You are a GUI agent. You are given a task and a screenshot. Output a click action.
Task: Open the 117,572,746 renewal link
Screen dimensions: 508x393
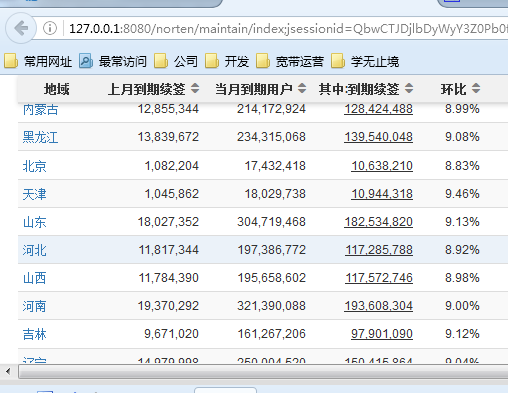[x=379, y=278]
